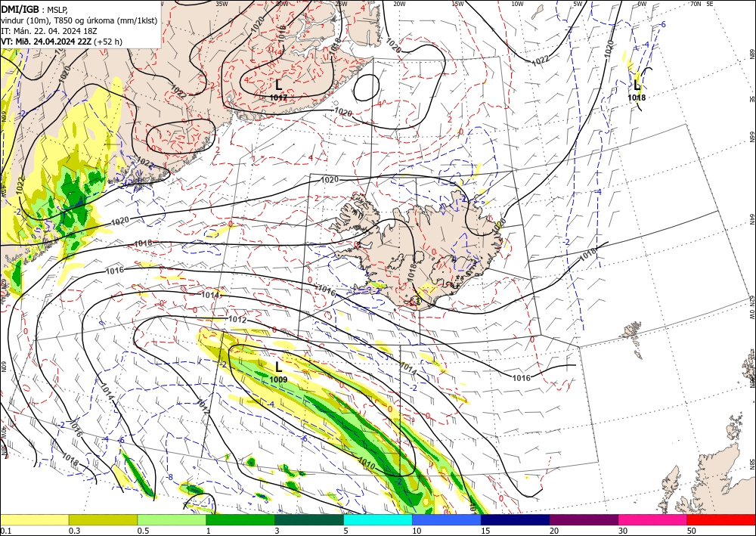This screenshot has height=536, width=756.
Task: Choose the navy 15–20 legend swatch
Action: (x=516, y=519)
